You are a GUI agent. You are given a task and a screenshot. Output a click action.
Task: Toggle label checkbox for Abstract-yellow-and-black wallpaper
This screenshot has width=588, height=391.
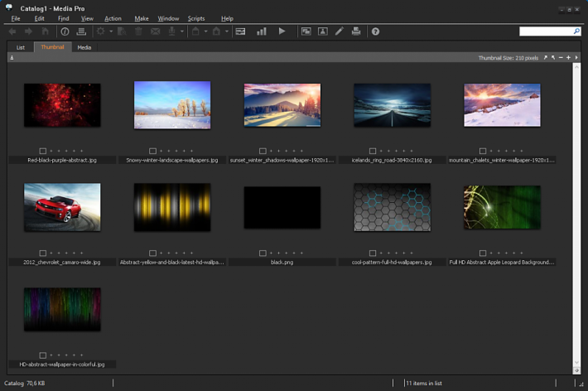point(152,253)
